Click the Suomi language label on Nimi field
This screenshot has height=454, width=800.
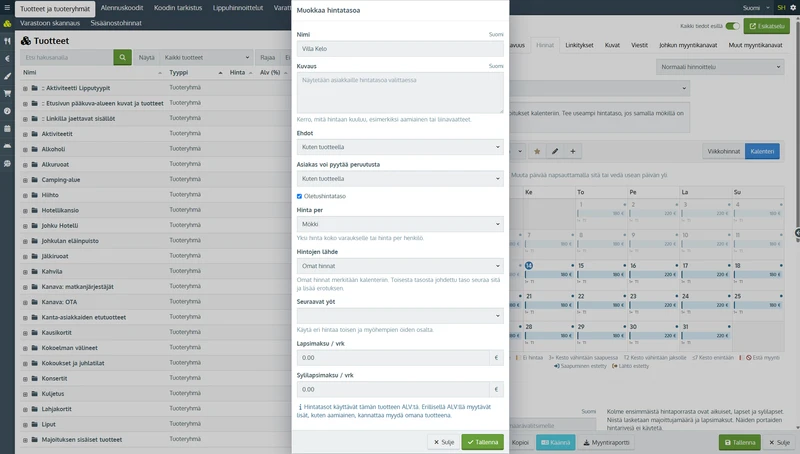click(496, 35)
